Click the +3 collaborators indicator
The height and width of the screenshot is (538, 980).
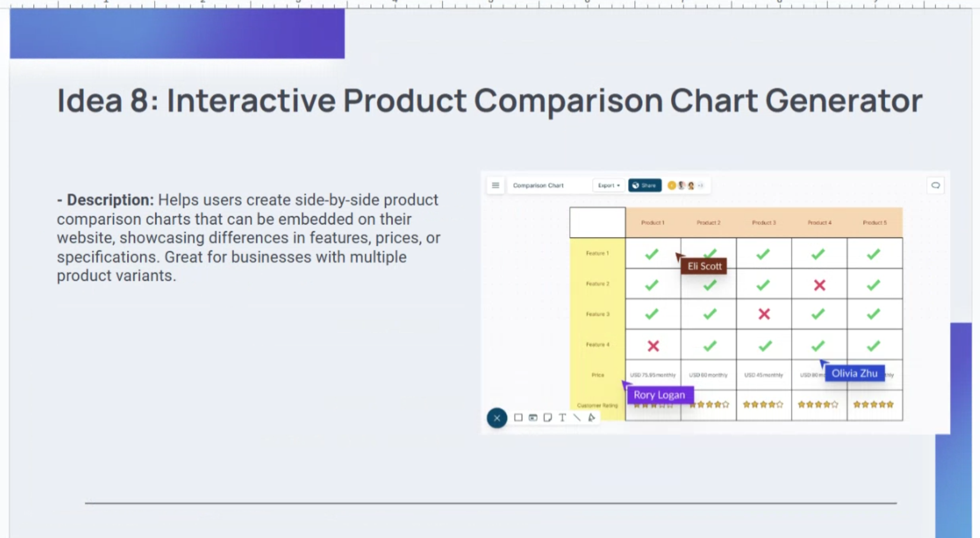click(x=701, y=186)
